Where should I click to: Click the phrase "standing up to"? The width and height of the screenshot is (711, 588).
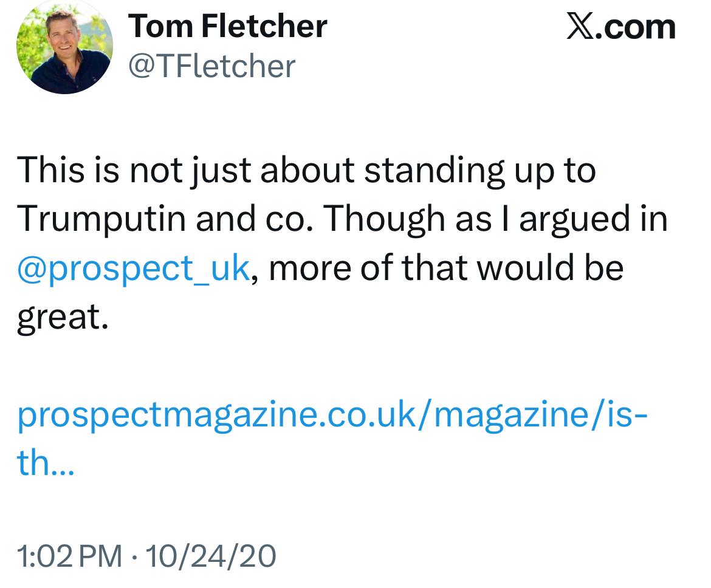click(x=479, y=171)
